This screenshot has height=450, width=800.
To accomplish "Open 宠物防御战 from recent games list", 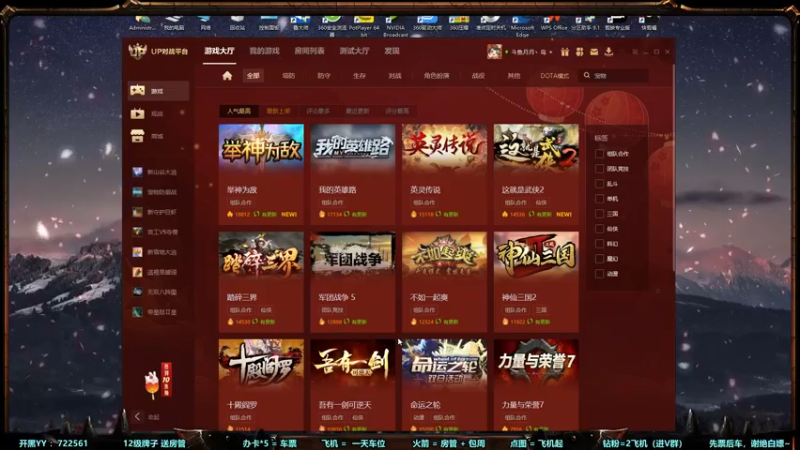I will [x=155, y=192].
